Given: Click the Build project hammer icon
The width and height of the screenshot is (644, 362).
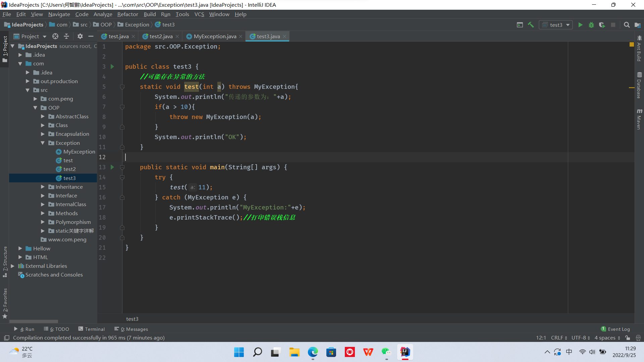Looking at the screenshot, I should coord(531,25).
